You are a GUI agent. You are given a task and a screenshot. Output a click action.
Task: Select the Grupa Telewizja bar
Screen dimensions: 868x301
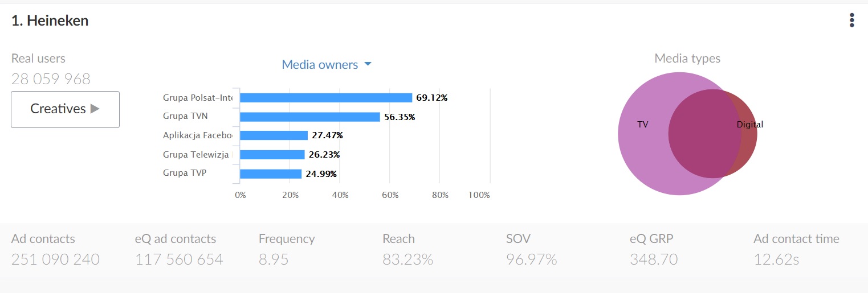pos(272,155)
